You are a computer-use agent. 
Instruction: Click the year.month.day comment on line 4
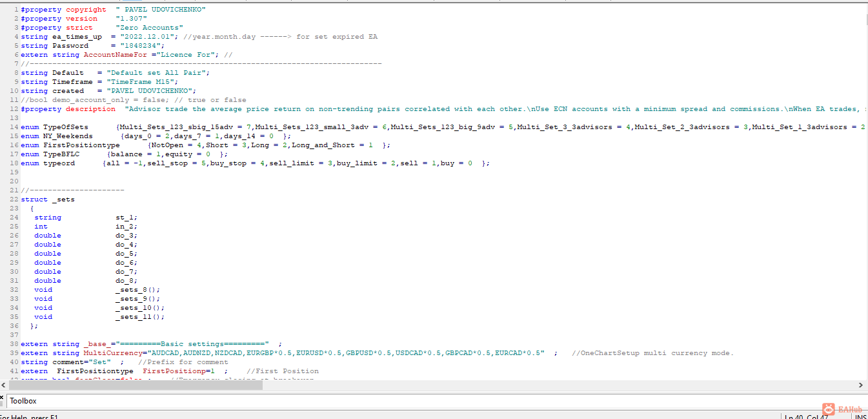(281, 37)
